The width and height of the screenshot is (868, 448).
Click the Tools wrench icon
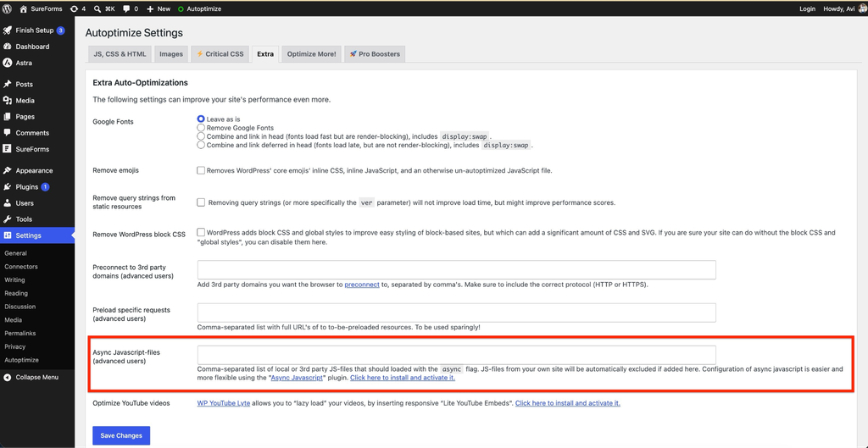[7, 219]
